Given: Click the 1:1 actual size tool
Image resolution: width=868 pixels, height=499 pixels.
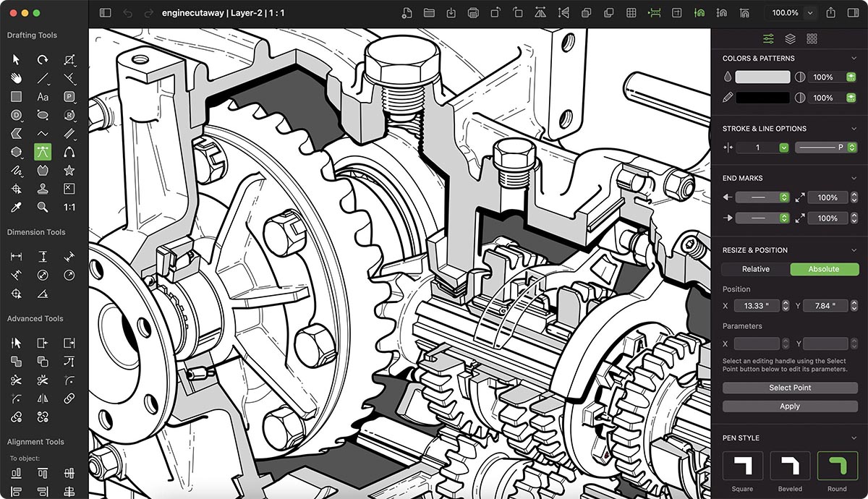Looking at the screenshot, I should pos(69,207).
